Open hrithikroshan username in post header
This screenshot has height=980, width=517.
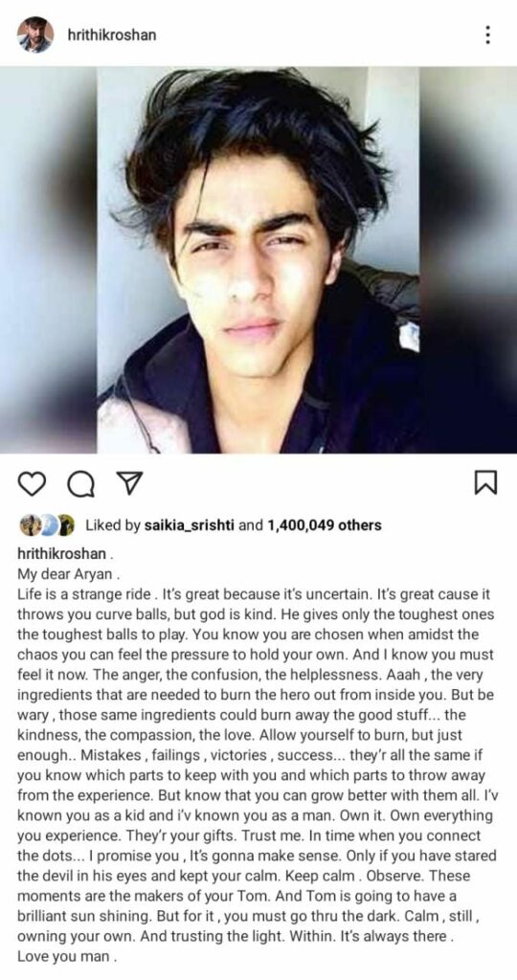(x=112, y=35)
